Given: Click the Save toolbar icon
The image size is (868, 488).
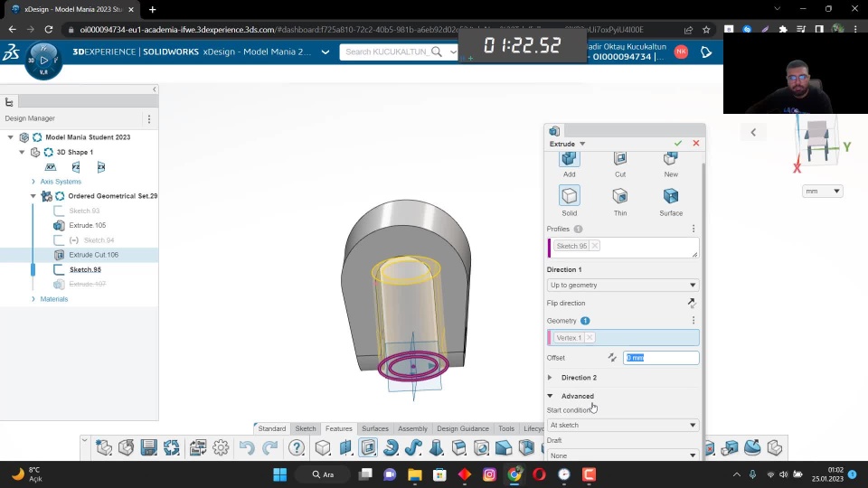Looking at the screenshot, I should [149, 447].
